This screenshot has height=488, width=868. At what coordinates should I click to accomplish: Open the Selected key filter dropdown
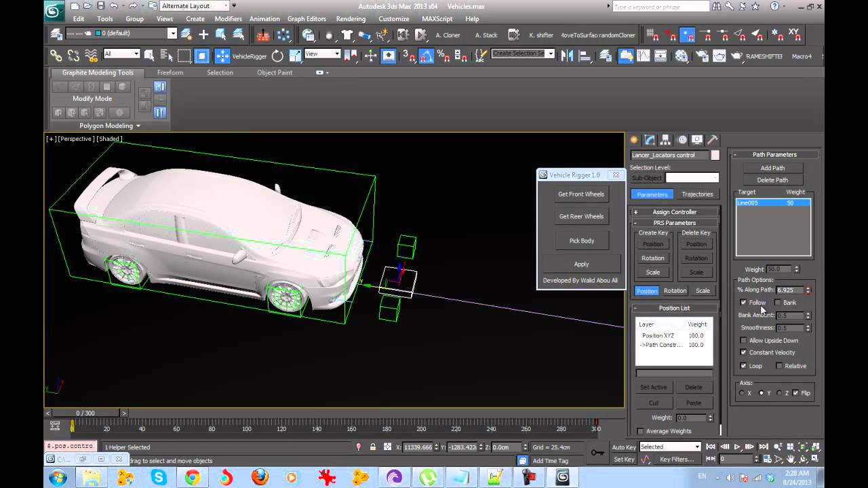click(669, 447)
